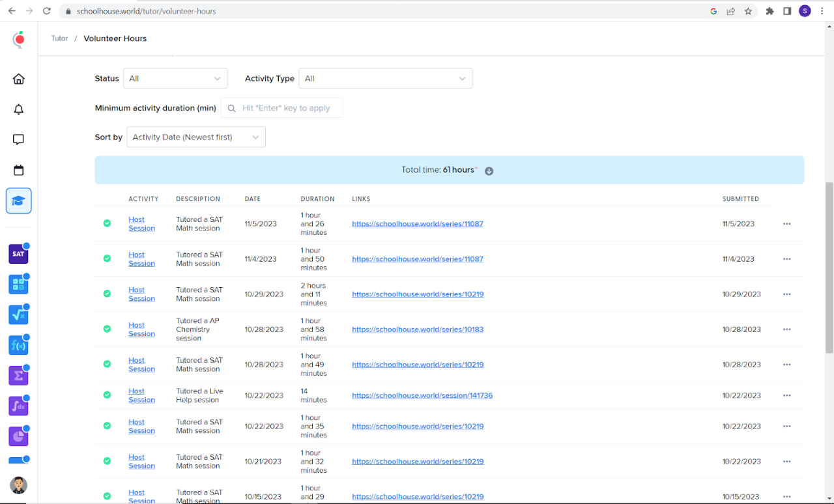This screenshot has width=834, height=504.
Task: Open the calendar icon in sidebar
Action: pyautogui.click(x=19, y=170)
